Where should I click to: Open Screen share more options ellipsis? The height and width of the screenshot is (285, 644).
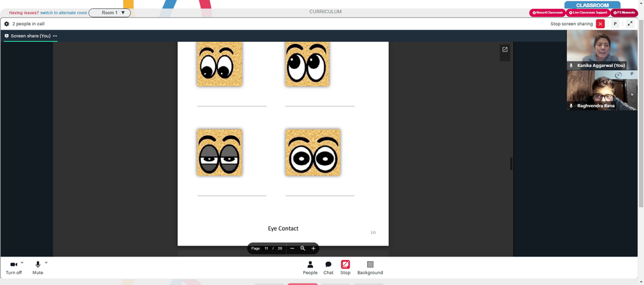[55, 35]
